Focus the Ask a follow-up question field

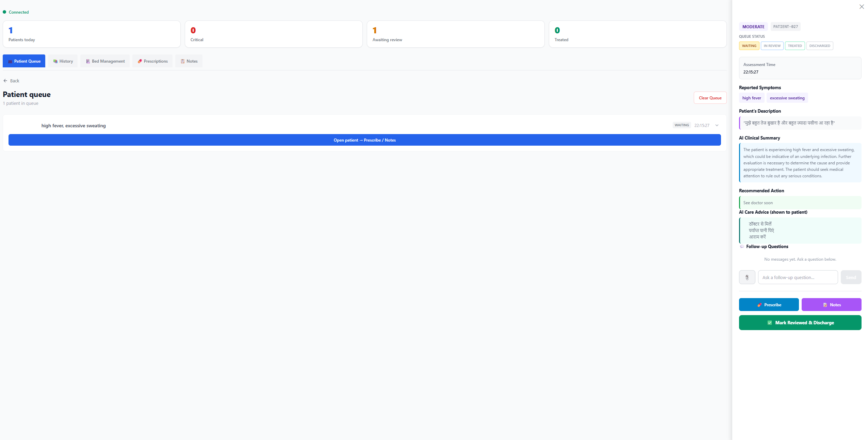(x=798, y=277)
